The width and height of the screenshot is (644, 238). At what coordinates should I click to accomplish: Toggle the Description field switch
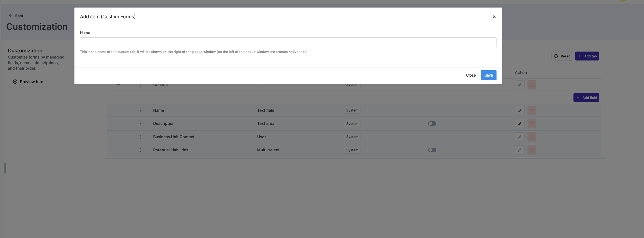432,123
